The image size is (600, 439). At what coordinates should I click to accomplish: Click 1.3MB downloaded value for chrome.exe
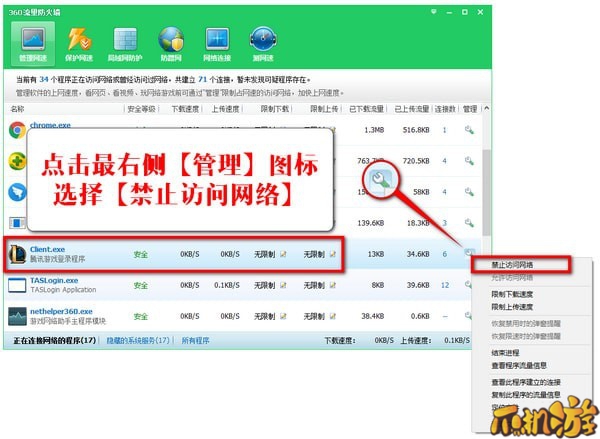(x=374, y=130)
